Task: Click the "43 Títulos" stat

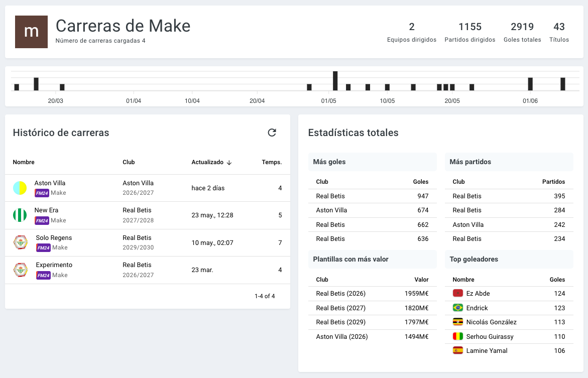Action: click(x=559, y=32)
